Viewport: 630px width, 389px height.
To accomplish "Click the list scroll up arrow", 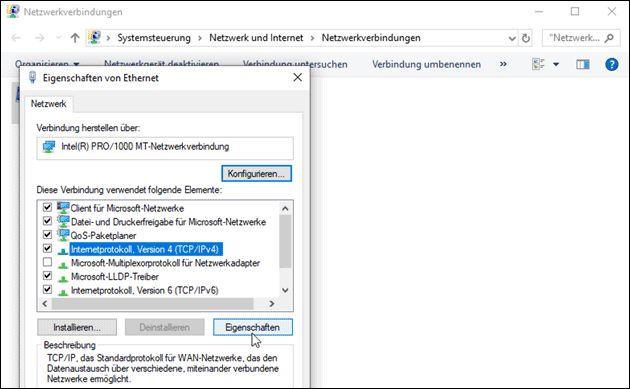I will point(285,208).
